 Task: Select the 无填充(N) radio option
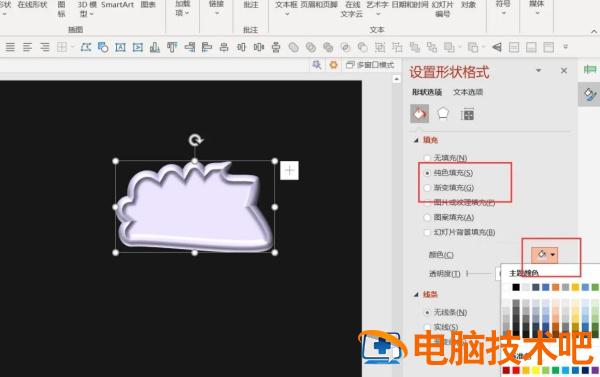(427, 158)
